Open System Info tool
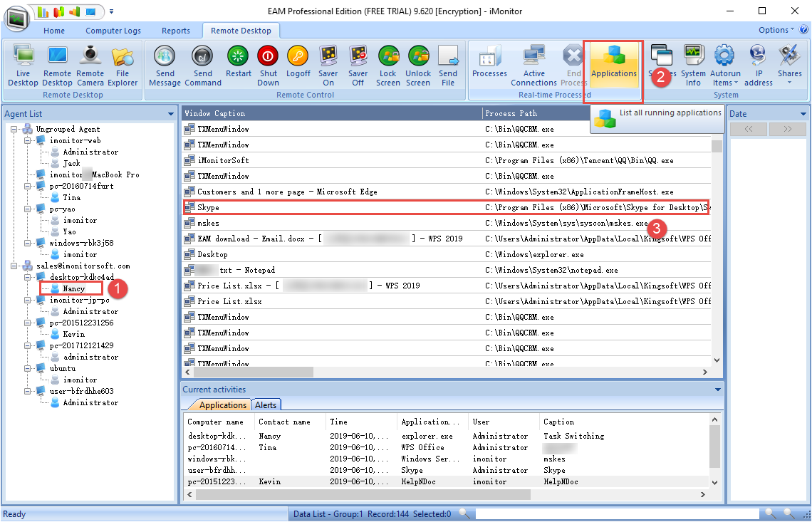Viewport: 812px width, 522px height. 693,64
